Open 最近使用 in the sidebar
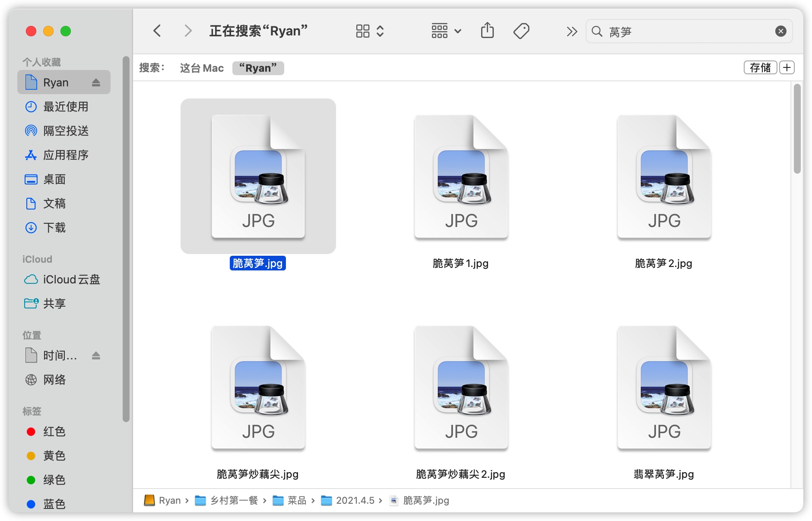Viewport: 812px width, 521px height. (65, 107)
